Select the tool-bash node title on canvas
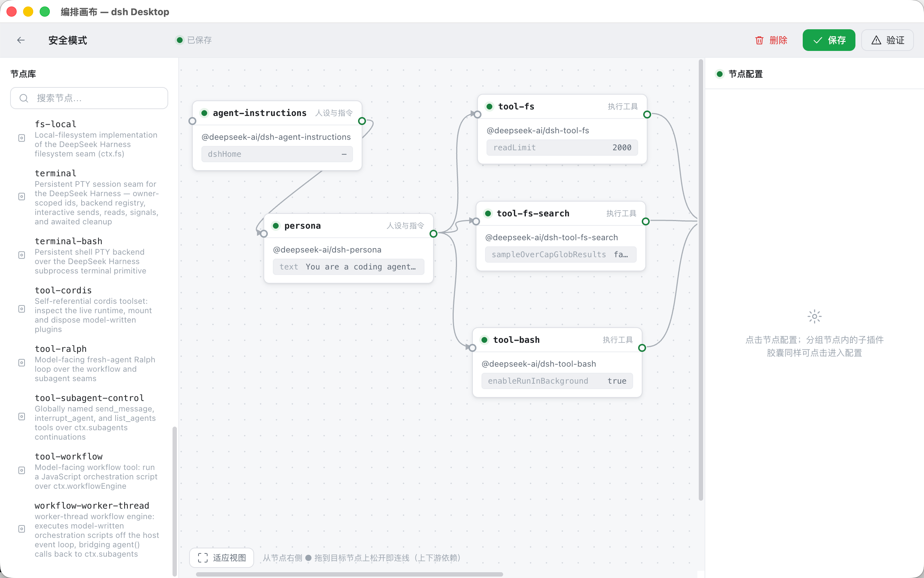Viewport: 924px width, 578px height. 516,340
